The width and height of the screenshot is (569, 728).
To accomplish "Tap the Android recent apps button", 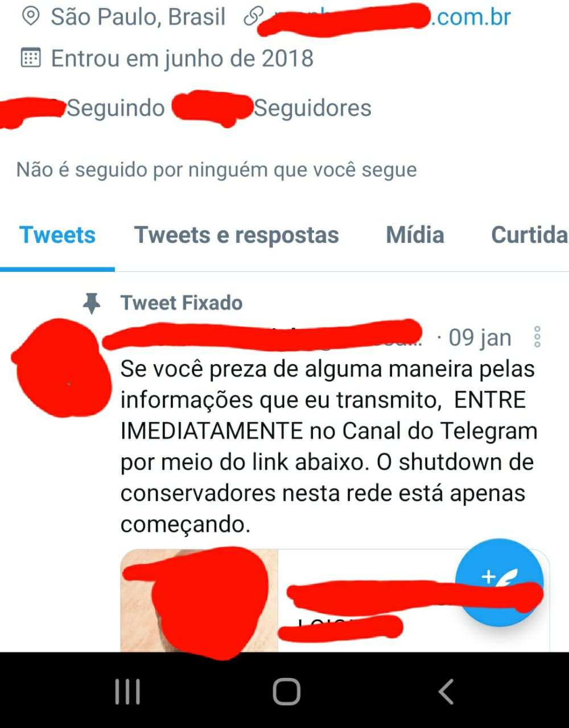I will (127, 692).
